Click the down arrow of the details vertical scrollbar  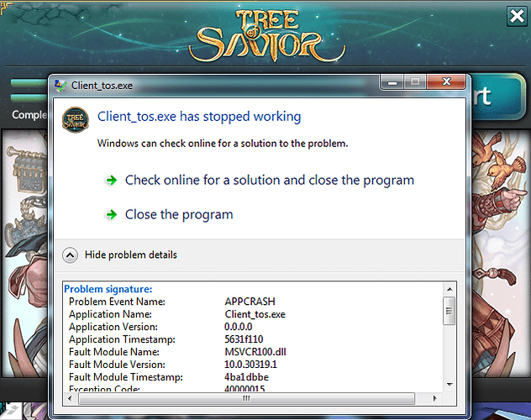[x=450, y=386]
